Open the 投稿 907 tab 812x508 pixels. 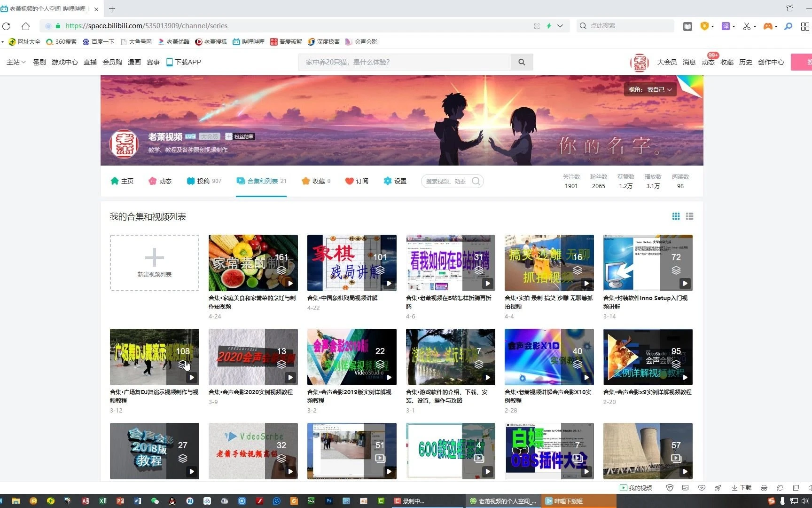point(204,181)
